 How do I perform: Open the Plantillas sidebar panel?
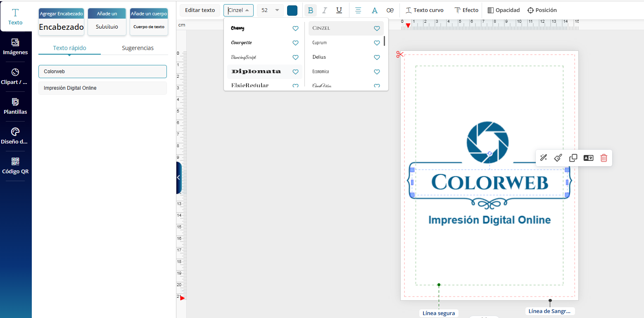click(15, 106)
